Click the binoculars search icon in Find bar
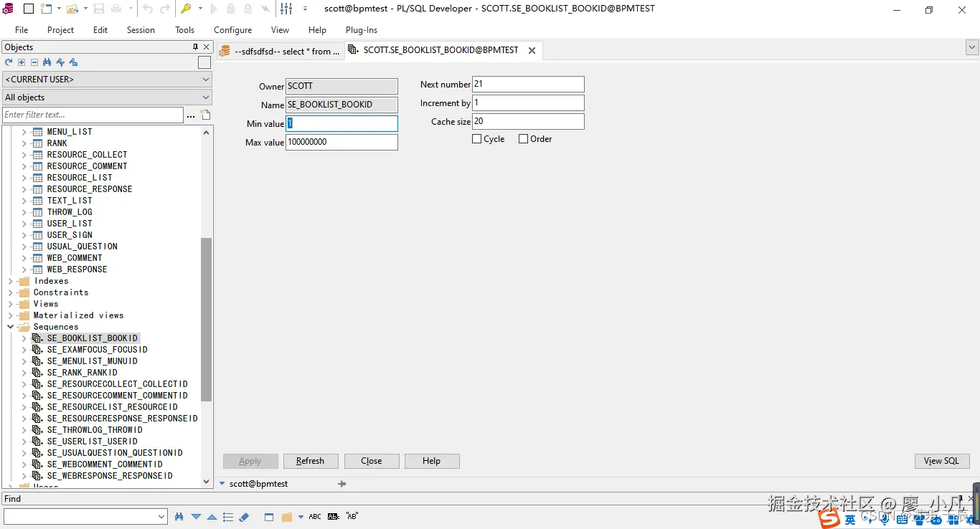980x529 pixels. pyautogui.click(x=179, y=516)
